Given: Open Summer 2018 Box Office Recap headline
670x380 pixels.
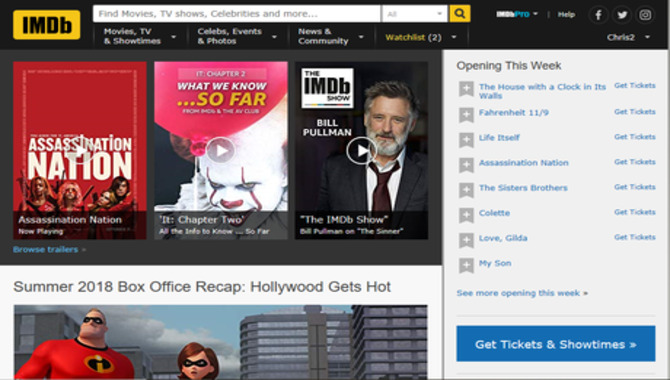Looking at the screenshot, I should 202,286.
